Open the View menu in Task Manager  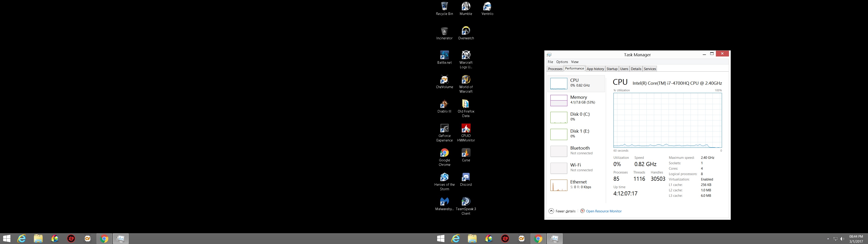[x=575, y=62]
